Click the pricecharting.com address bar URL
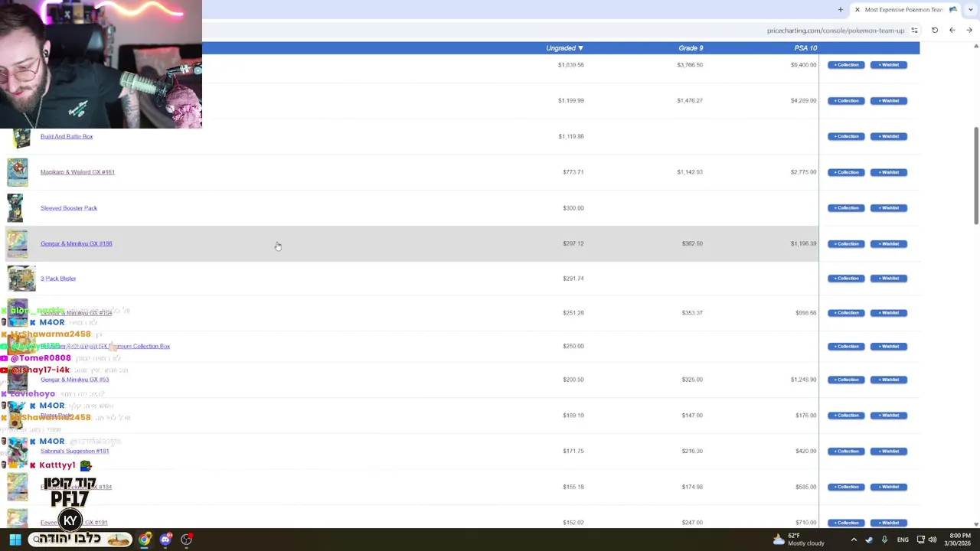This screenshot has width=980, height=551. [835, 31]
